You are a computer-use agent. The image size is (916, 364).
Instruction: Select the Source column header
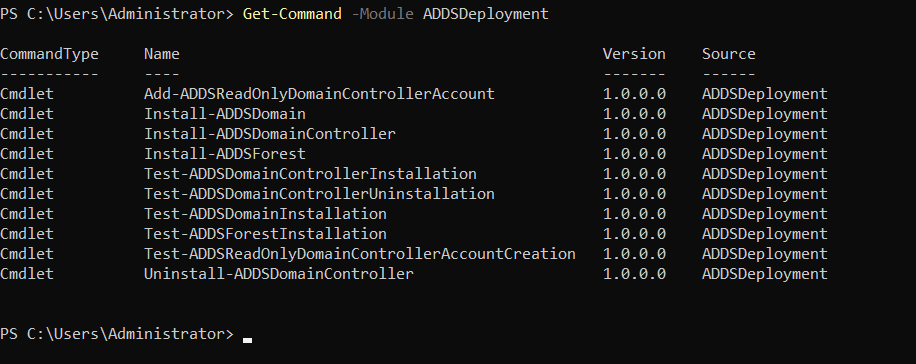click(728, 54)
